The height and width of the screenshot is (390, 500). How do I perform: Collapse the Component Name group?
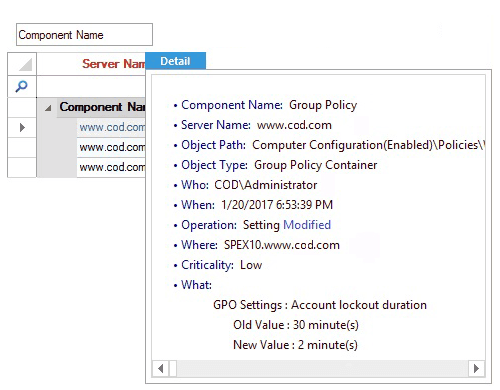coord(48,108)
